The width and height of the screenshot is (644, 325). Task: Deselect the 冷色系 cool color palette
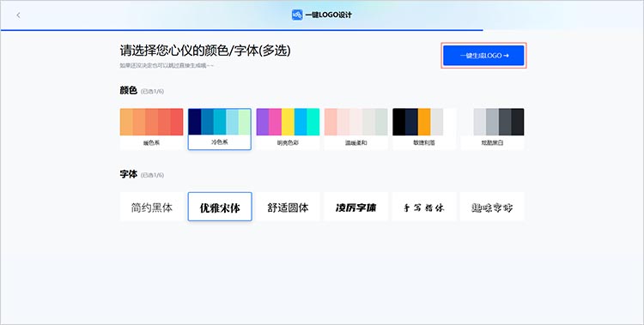[x=220, y=129]
